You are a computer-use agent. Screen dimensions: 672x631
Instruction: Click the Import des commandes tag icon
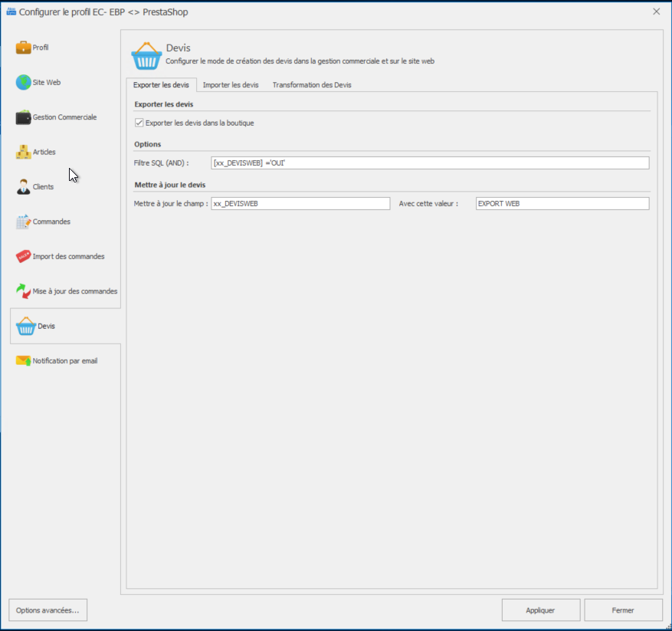click(23, 256)
